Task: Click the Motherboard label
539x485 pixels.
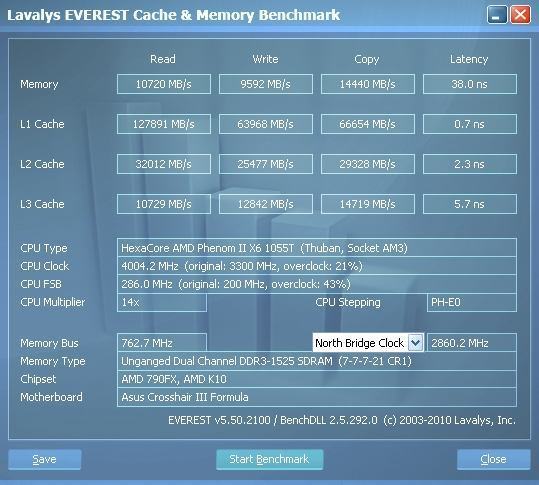Action: [51, 397]
